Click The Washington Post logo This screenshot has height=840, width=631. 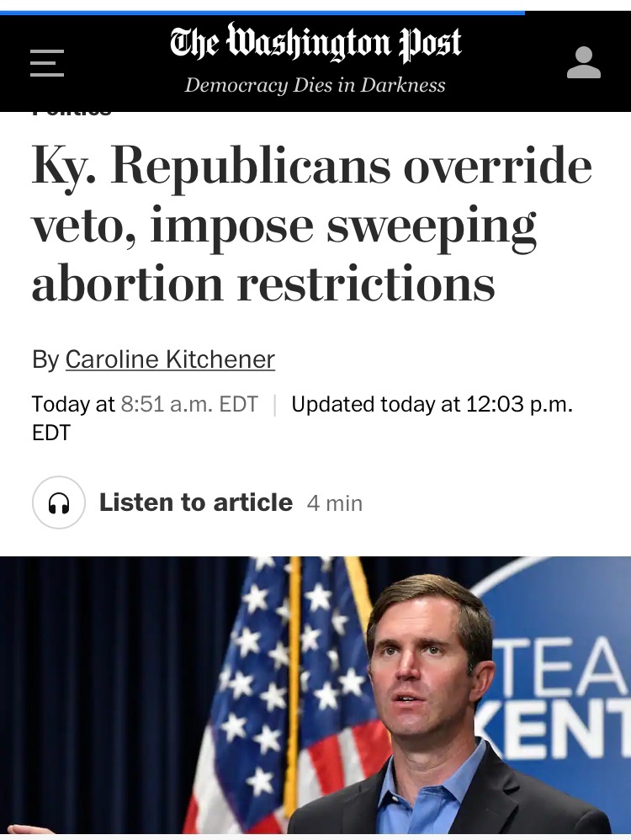tap(315, 44)
